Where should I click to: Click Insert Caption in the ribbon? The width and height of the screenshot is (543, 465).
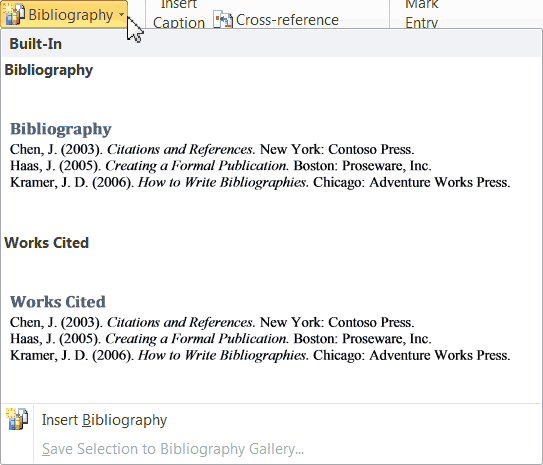(x=179, y=14)
